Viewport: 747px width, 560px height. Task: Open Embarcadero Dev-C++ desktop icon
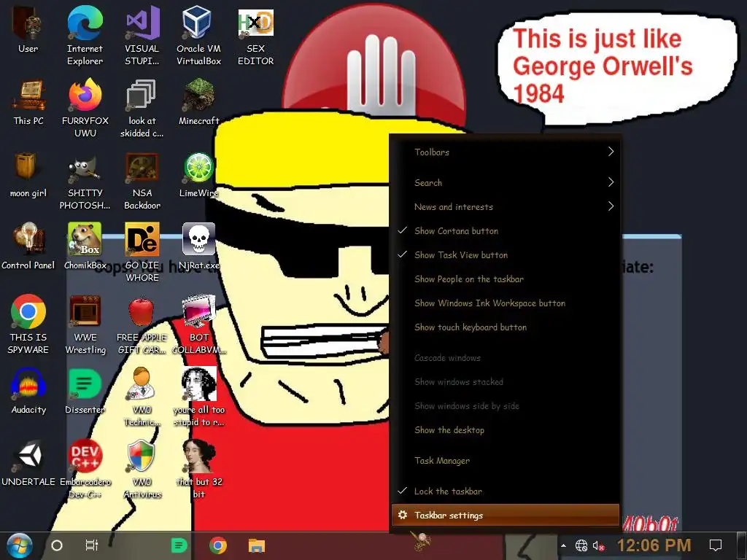click(x=85, y=470)
